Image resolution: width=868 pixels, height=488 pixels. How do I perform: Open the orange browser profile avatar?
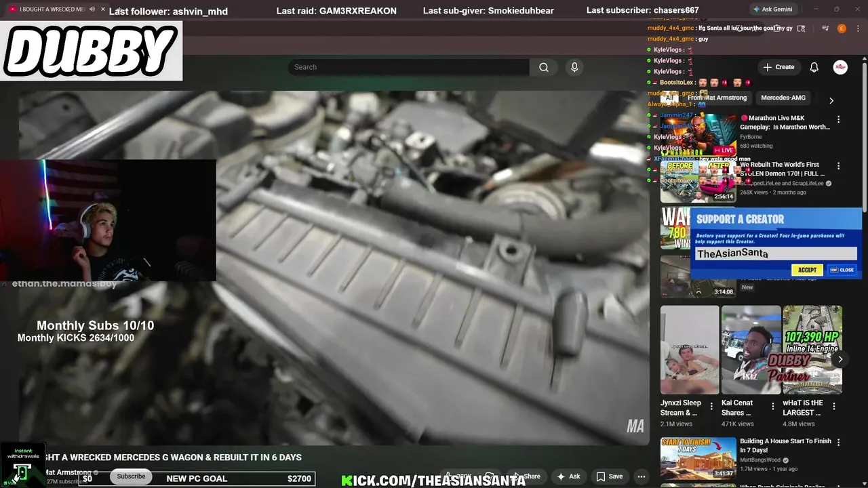pos(842,28)
